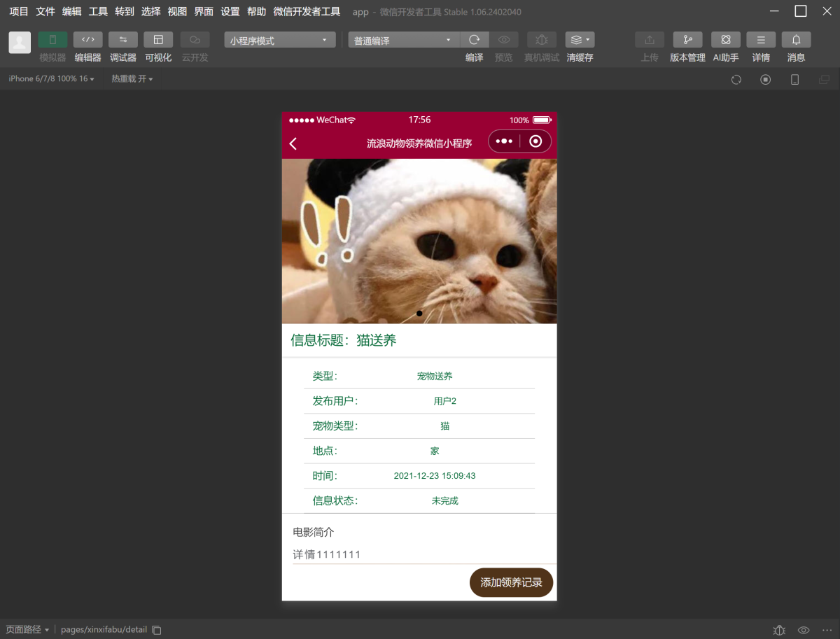Click the carousel indicator dot

[419, 314]
